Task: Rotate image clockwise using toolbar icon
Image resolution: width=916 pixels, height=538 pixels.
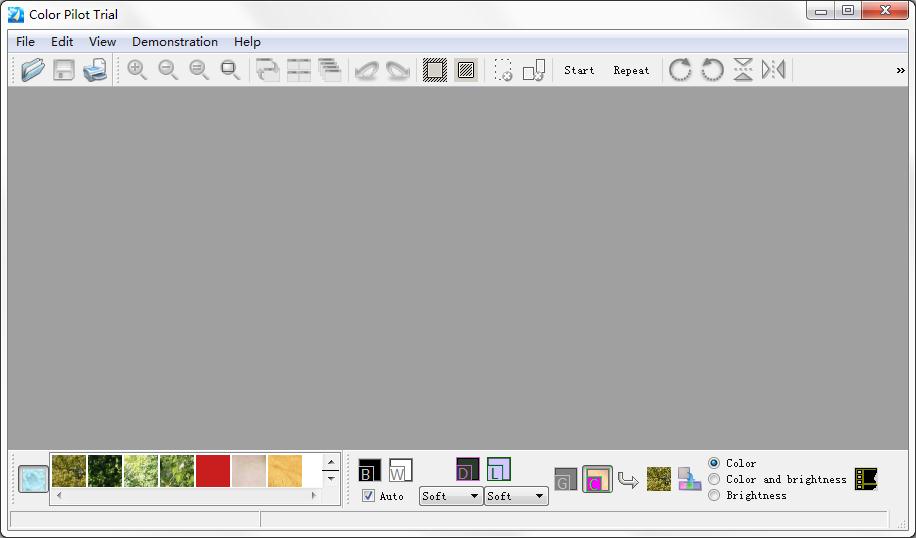Action: pyautogui.click(x=680, y=70)
